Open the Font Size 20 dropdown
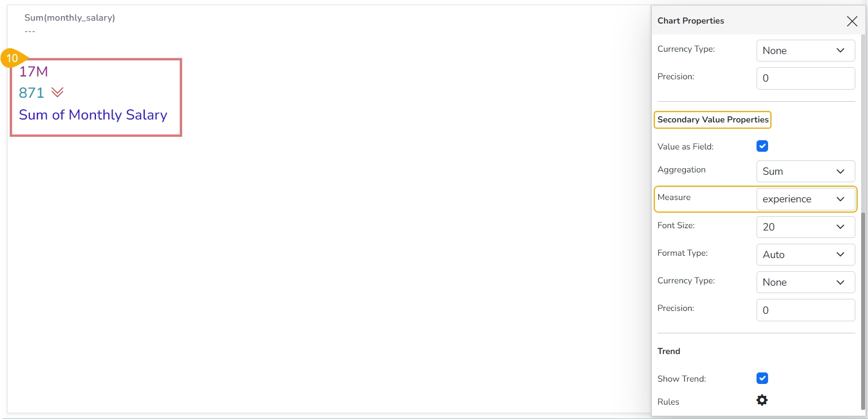 point(805,226)
